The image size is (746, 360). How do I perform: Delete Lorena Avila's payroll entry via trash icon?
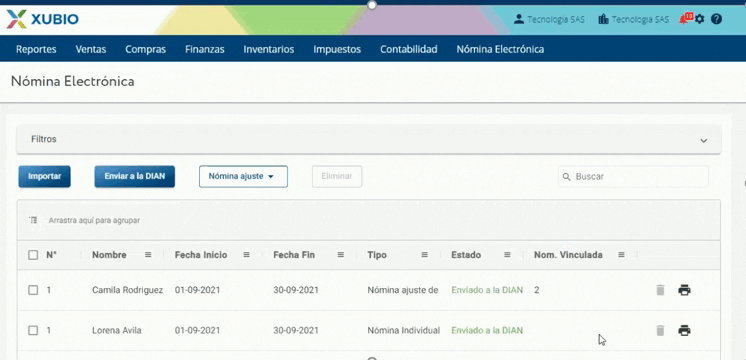click(660, 330)
